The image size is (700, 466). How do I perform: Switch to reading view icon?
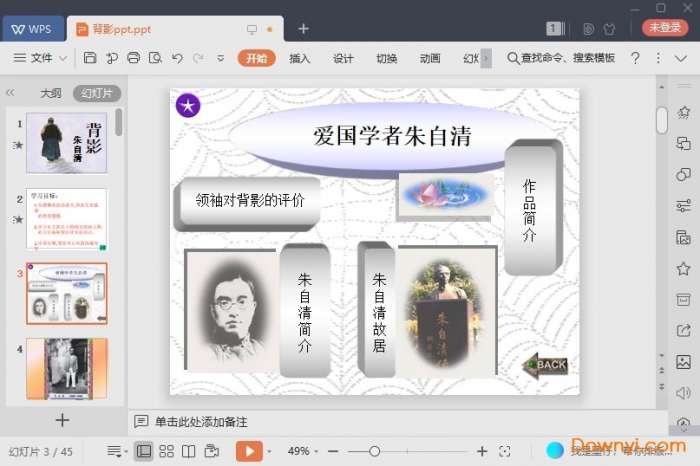tap(188, 451)
